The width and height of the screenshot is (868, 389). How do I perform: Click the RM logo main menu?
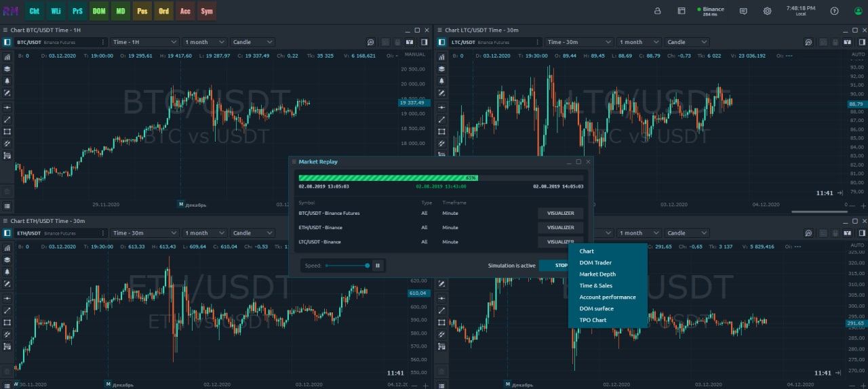pyautogui.click(x=11, y=11)
